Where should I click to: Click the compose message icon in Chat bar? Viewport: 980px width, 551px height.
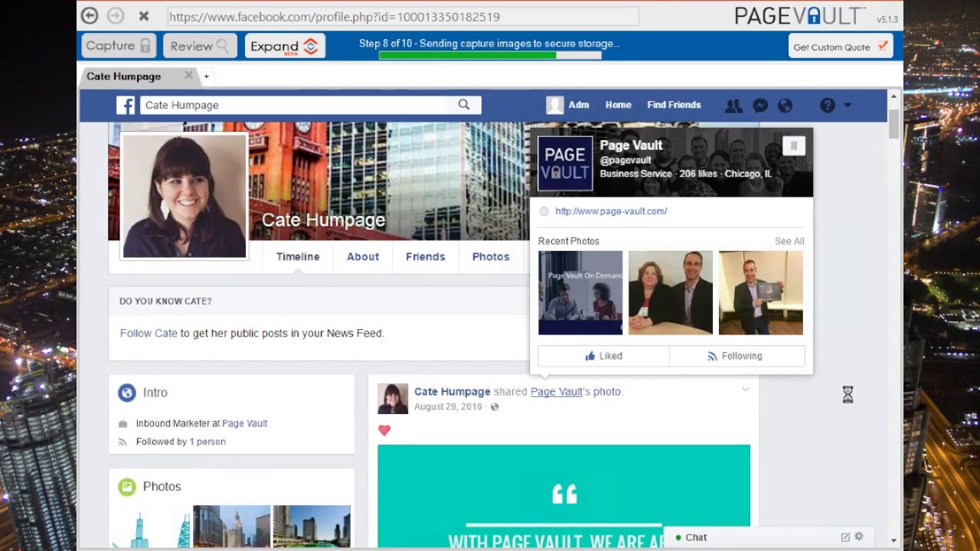click(845, 537)
